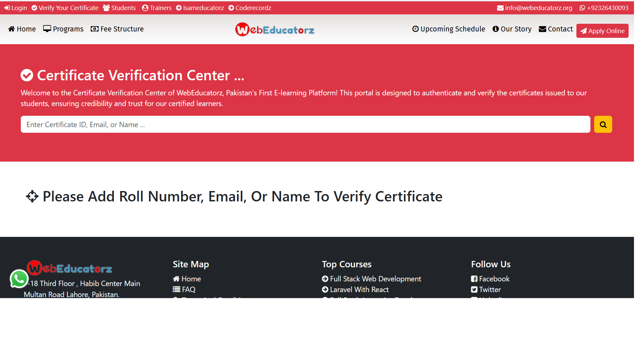Open FAQ from the Site Map
Image resolution: width=642 pixels, height=364 pixels.
(184, 289)
